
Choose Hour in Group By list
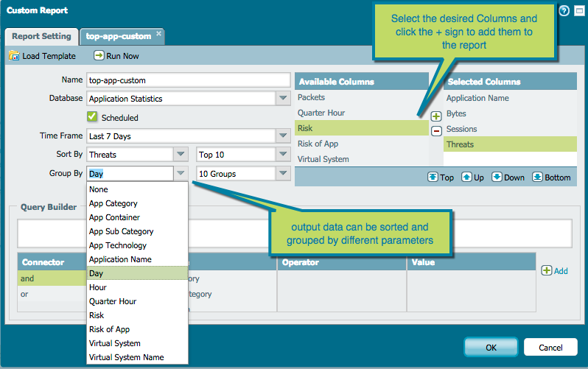pos(137,287)
